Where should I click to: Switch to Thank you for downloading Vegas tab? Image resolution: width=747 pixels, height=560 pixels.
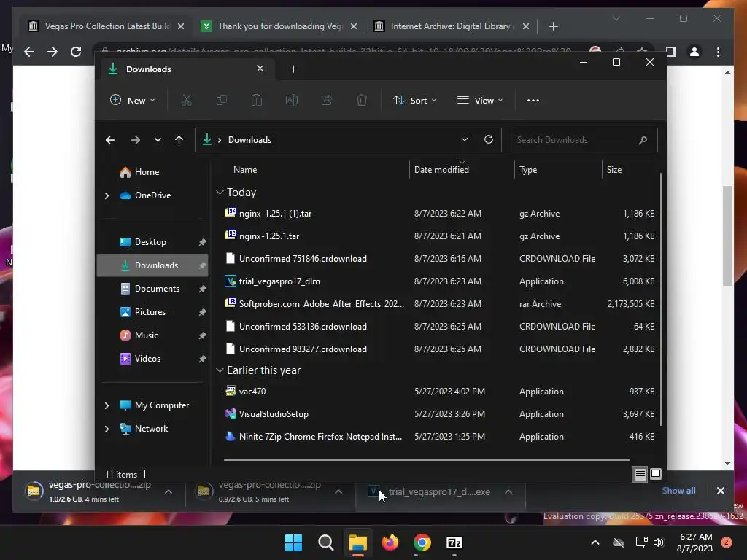[x=279, y=26]
